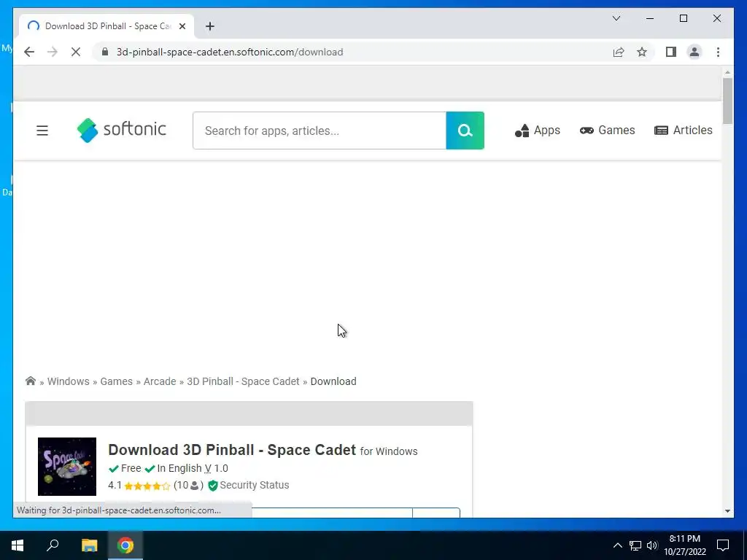Open the tab search chevron
This screenshot has height=560, width=747.
point(616,18)
